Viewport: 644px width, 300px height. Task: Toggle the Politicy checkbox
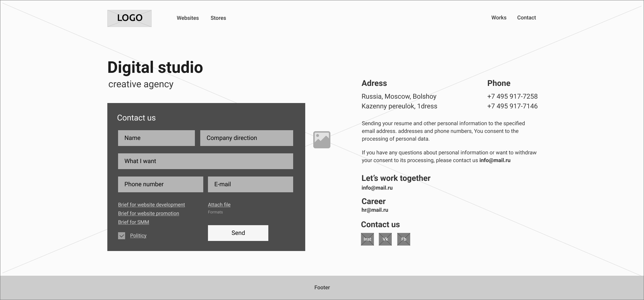(121, 236)
